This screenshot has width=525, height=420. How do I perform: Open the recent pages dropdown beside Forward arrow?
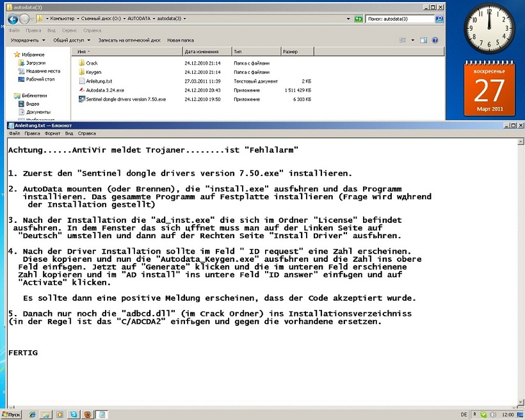click(32, 19)
